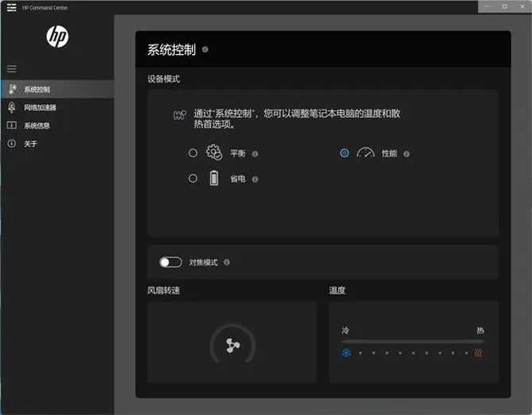Click the fan speed gauge icon

[233, 345]
